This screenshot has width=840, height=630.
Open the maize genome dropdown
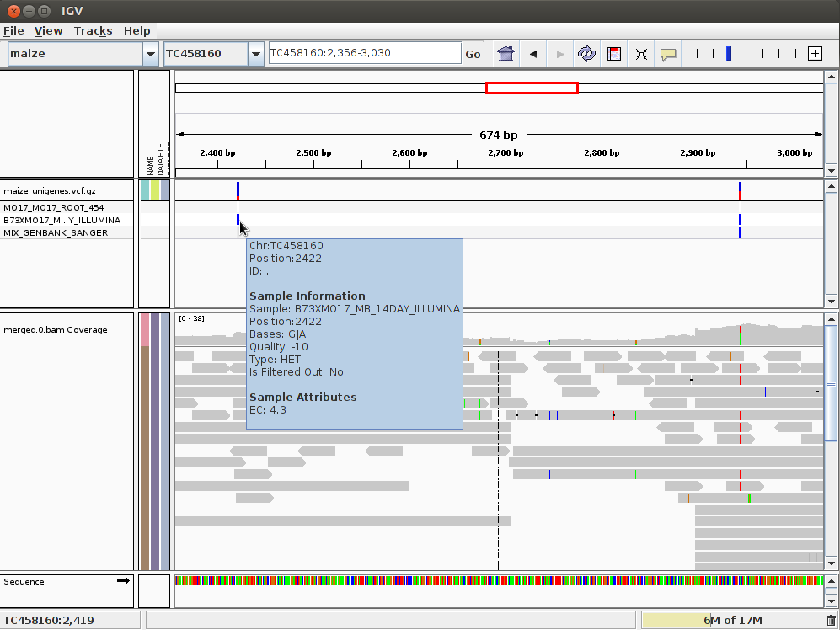(150, 54)
